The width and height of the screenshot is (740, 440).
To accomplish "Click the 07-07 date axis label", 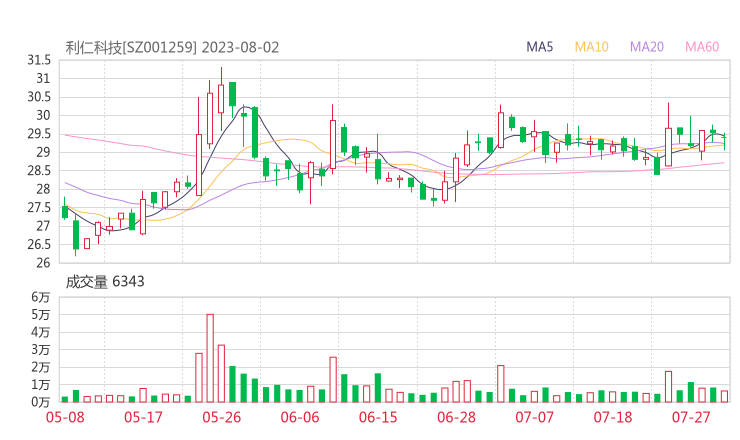I will (534, 417).
